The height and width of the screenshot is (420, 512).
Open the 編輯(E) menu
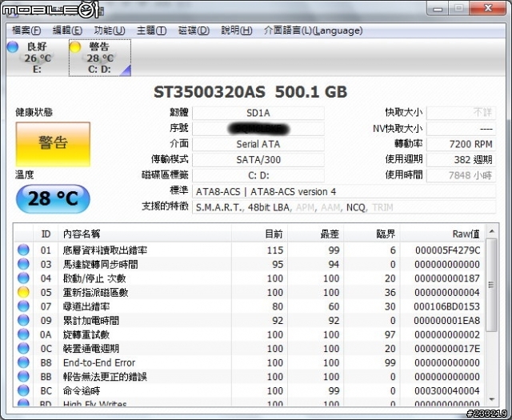(67, 30)
